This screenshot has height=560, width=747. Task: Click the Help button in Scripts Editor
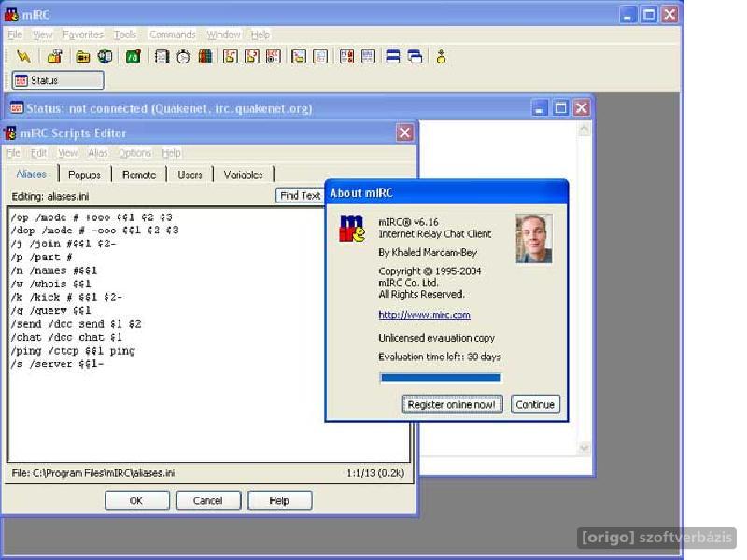[279, 500]
